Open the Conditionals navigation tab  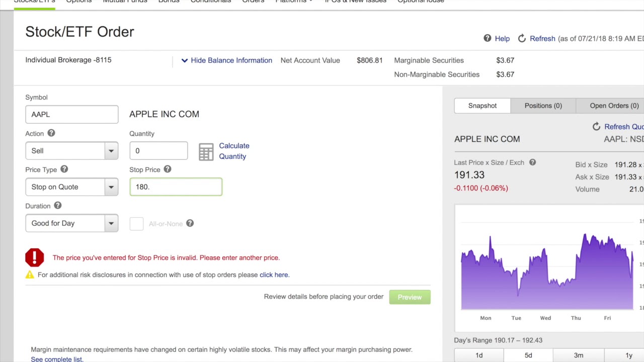210,1
